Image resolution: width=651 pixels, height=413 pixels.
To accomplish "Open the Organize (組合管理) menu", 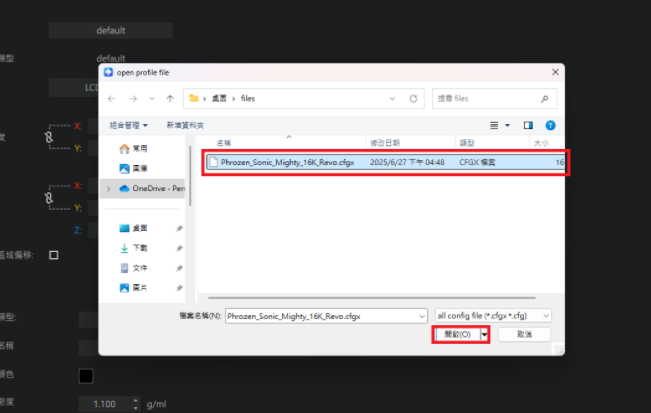I will point(128,125).
